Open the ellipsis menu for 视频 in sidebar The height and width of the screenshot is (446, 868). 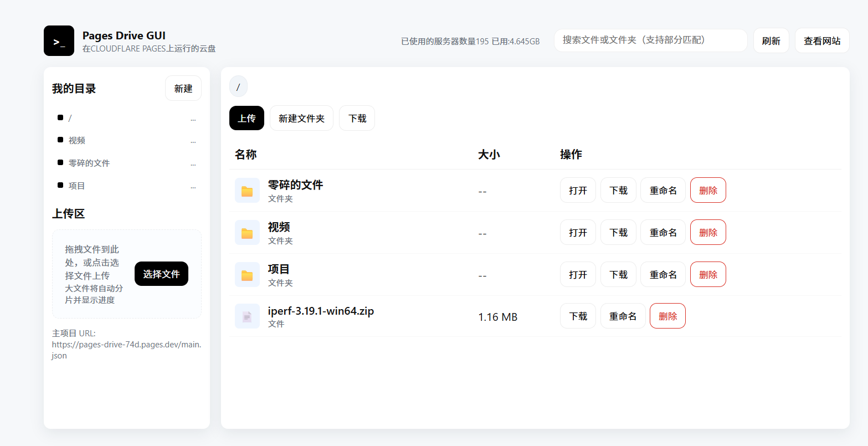click(193, 141)
